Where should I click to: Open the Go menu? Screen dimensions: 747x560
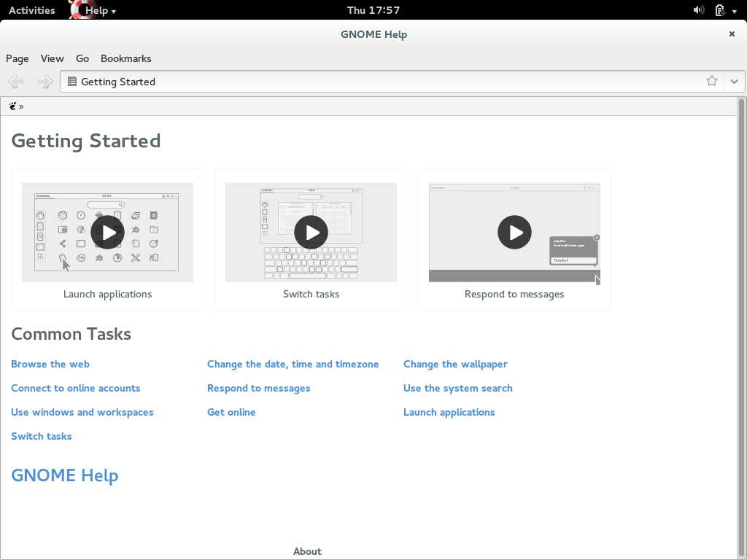pyautogui.click(x=82, y=58)
